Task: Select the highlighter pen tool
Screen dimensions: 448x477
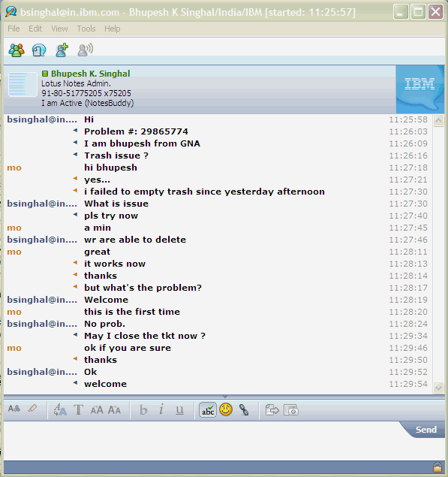Action: (x=32, y=408)
